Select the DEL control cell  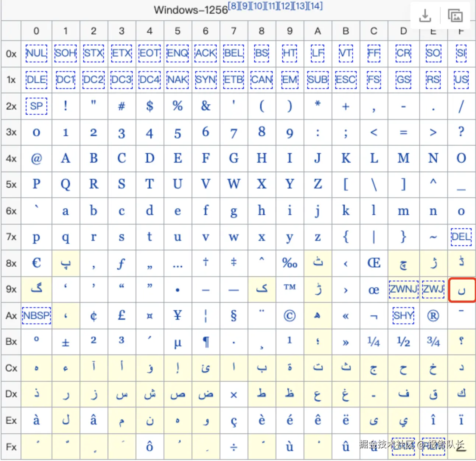pos(461,237)
